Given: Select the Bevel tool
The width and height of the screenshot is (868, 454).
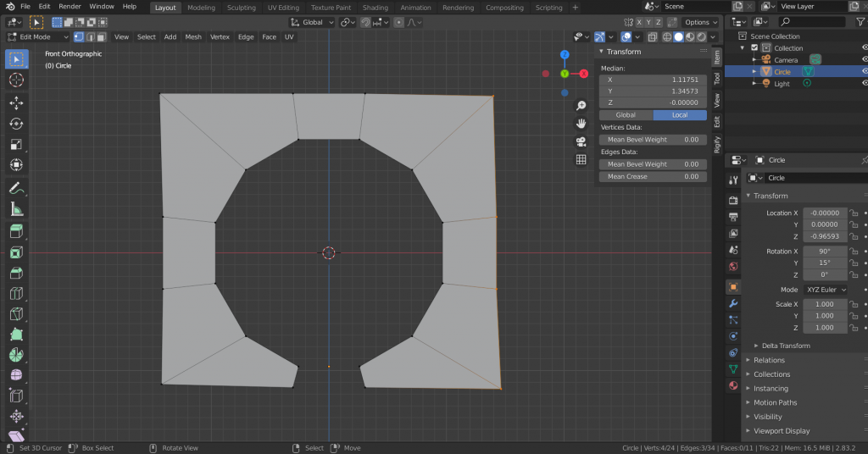Looking at the screenshot, I should point(16,274).
